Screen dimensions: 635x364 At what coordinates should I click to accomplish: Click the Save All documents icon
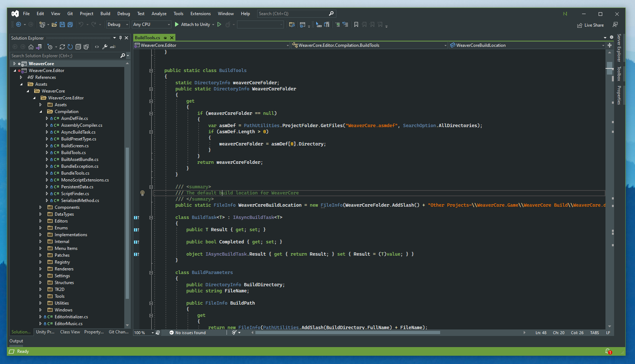70,24
